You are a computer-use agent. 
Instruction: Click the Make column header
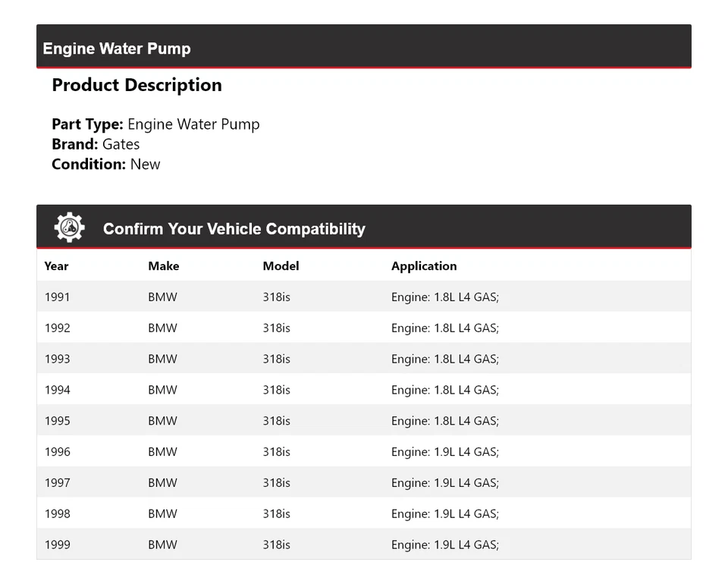[163, 266]
